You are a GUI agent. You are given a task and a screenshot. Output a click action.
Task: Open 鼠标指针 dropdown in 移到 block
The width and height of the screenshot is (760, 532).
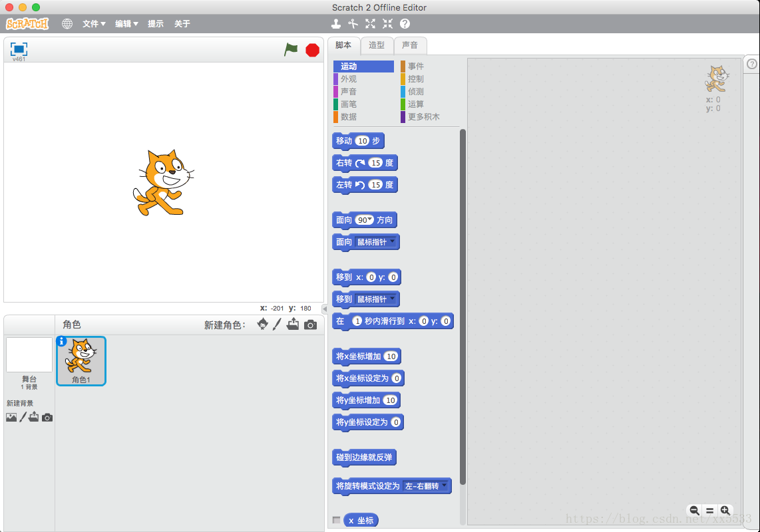376,299
